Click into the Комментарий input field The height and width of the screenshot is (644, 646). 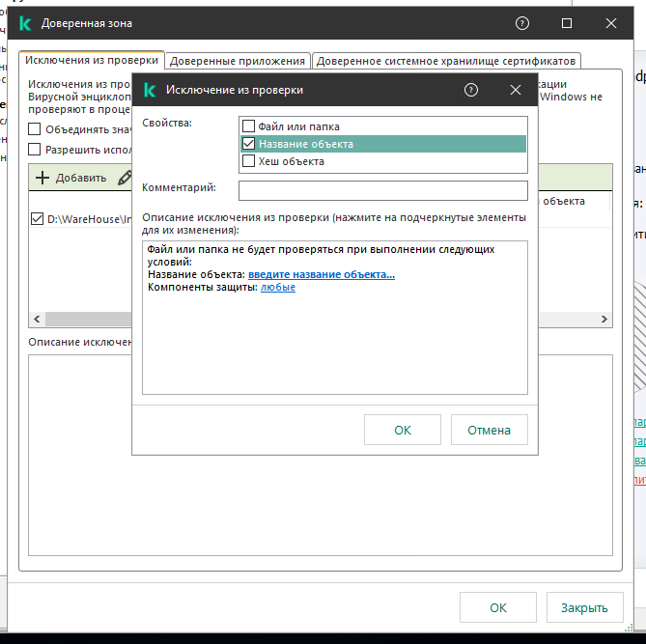tap(383, 191)
